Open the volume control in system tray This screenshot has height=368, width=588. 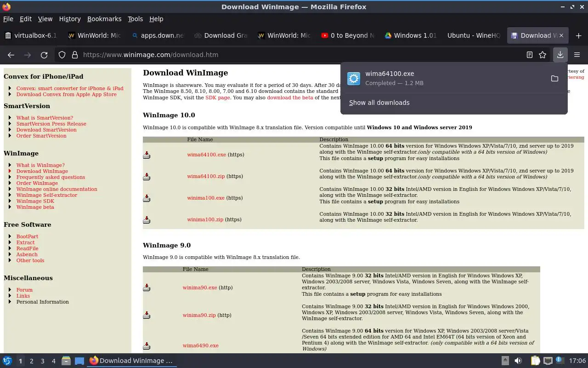pos(518,361)
